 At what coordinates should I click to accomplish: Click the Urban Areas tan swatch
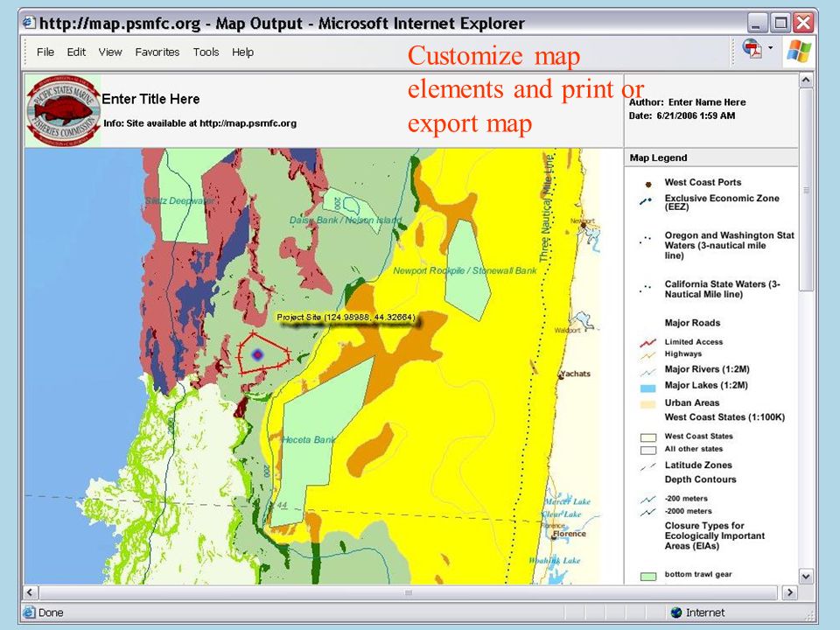[x=648, y=404]
